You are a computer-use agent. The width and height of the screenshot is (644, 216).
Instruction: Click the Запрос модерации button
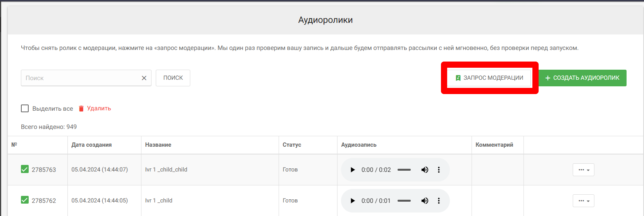coord(489,78)
